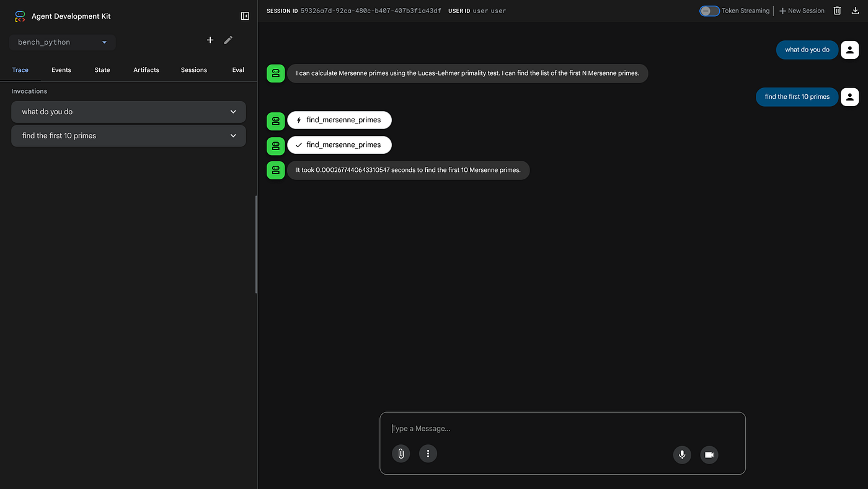
Task: Open more options with the three-dot icon
Action: (428, 454)
